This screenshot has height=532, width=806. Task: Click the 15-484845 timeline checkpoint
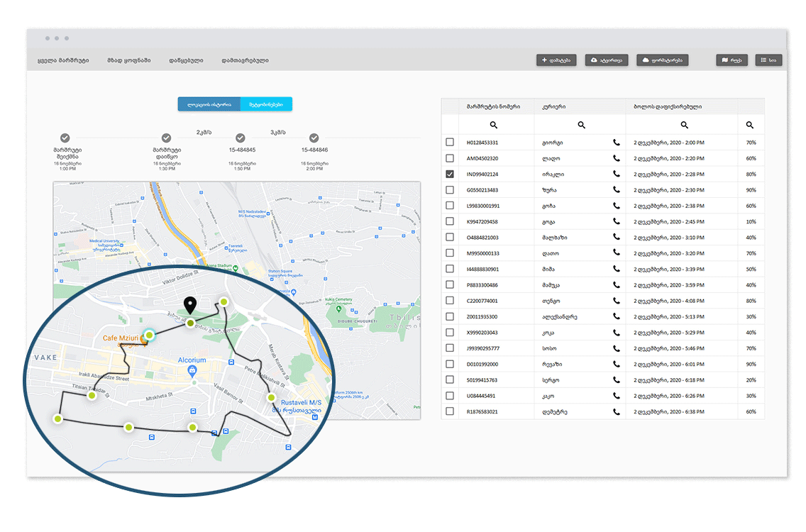[x=241, y=138]
